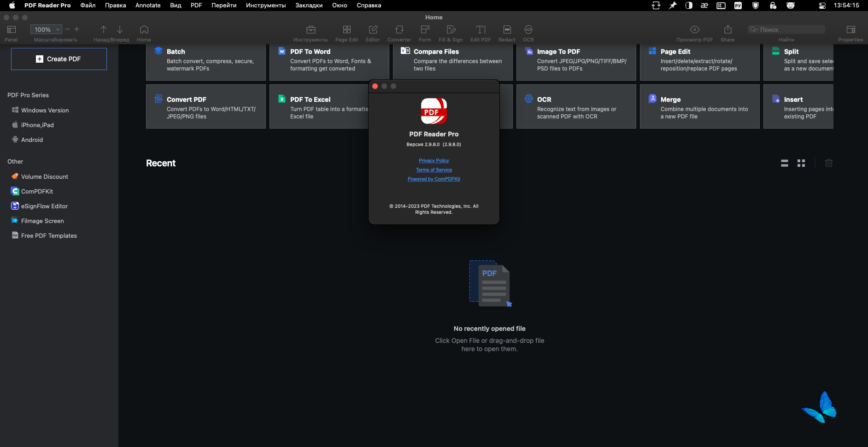Click the pin icon in menu bar
The width and height of the screenshot is (868, 447).
point(673,6)
